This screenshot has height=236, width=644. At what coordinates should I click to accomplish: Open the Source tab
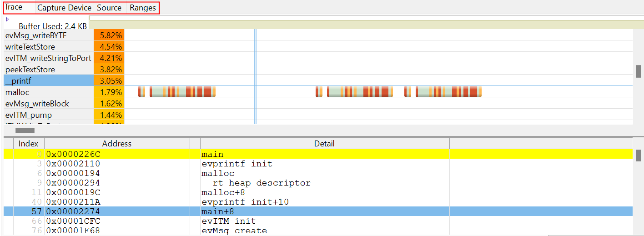pyautogui.click(x=109, y=8)
